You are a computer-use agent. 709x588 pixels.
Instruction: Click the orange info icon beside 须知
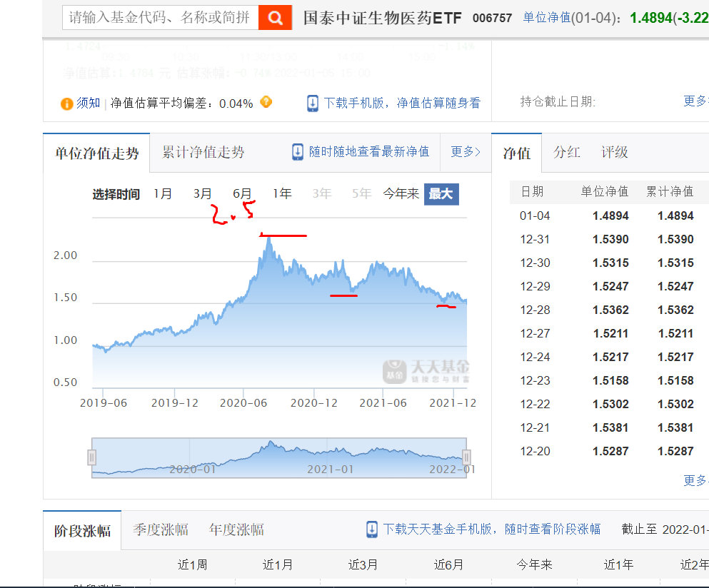67,103
